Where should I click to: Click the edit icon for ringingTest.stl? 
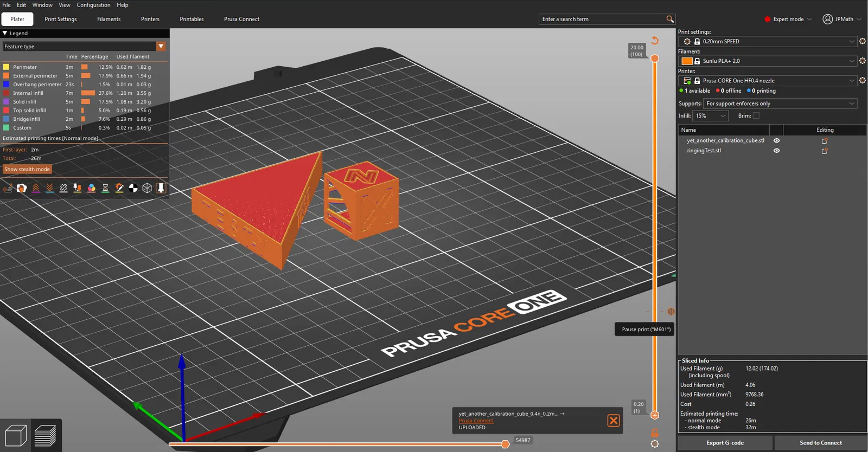click(x=825, y=151)
